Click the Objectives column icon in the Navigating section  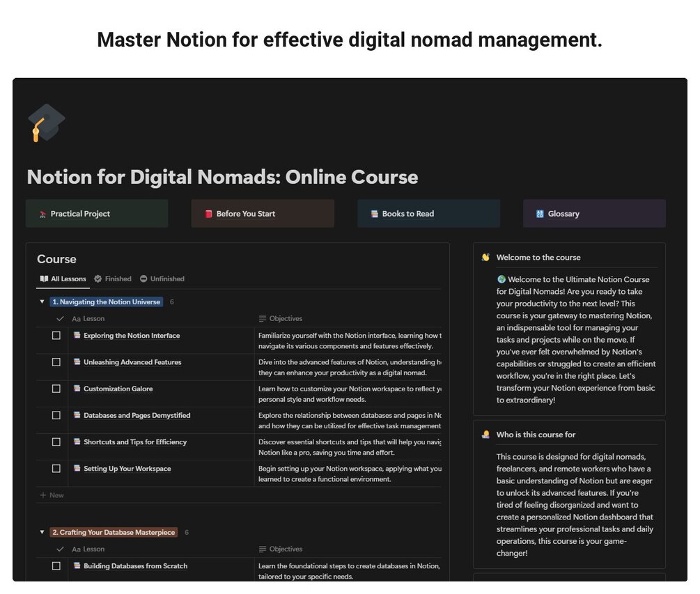[263, 319]
